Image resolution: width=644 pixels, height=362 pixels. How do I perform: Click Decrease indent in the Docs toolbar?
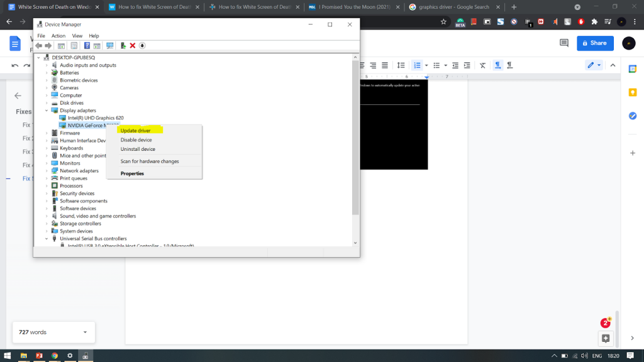pyautogui.click(x=455, y=65)
